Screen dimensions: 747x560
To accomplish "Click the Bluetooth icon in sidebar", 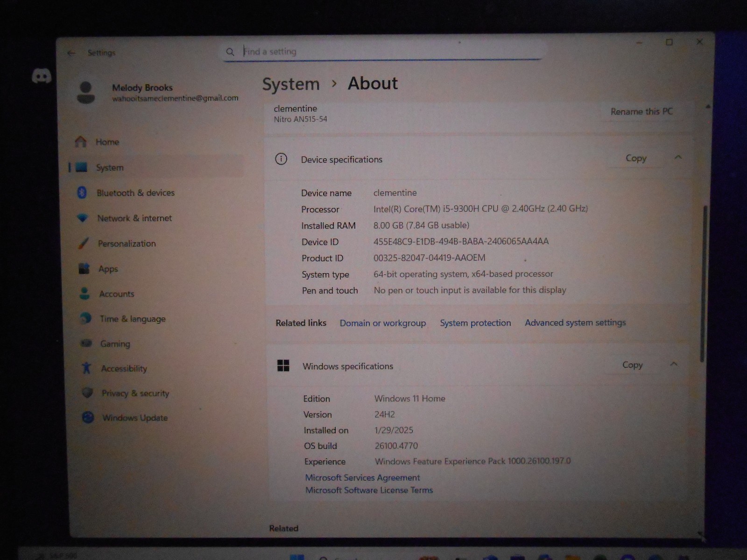I will [82, 192].
